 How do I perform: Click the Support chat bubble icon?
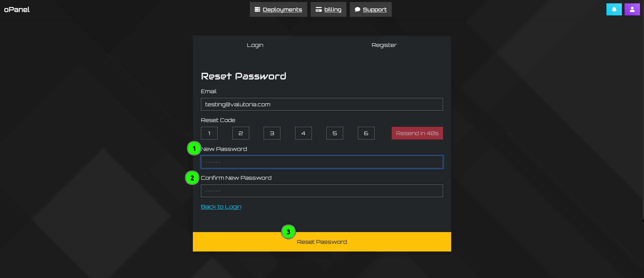pyautogui.click(x=358, y=9)
